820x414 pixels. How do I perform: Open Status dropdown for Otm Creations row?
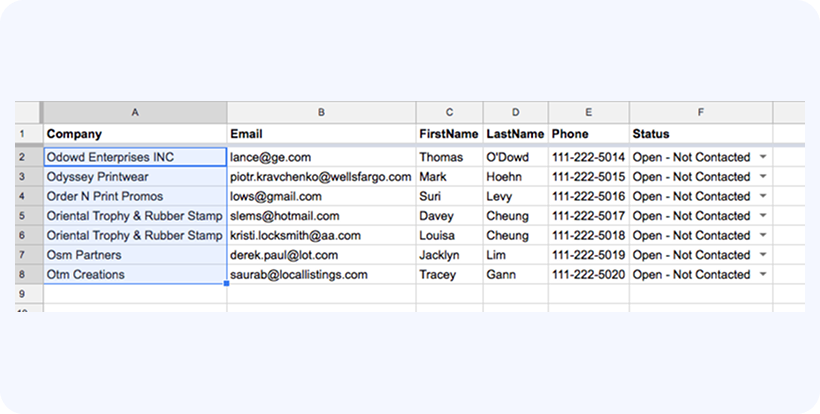point(763,274)
